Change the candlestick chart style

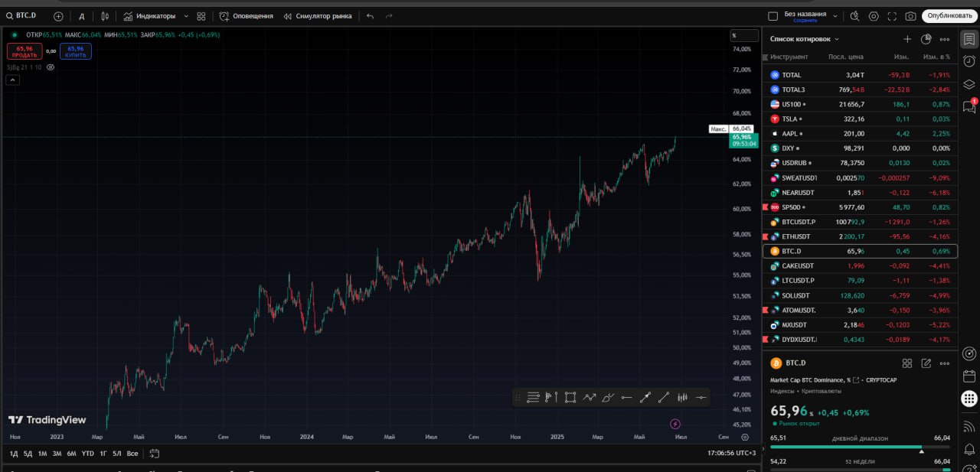(105, 15)
